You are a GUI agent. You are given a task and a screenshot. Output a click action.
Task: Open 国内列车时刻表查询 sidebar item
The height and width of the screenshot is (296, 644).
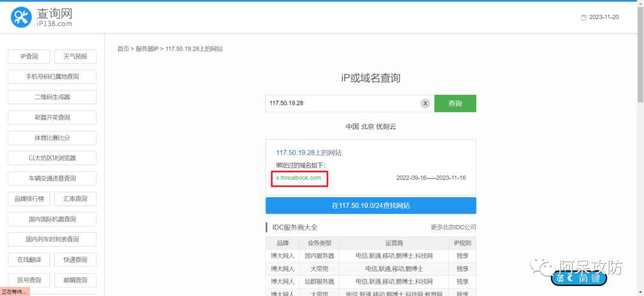point(52,239)
